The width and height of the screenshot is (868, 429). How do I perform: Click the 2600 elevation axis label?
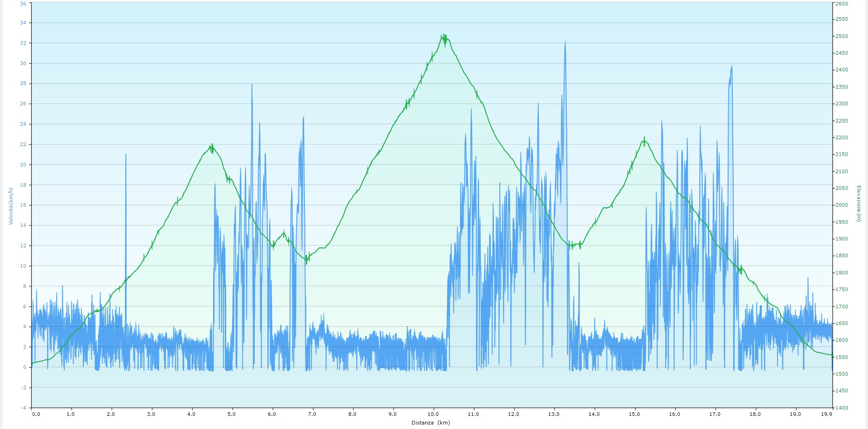coord(841,4)
